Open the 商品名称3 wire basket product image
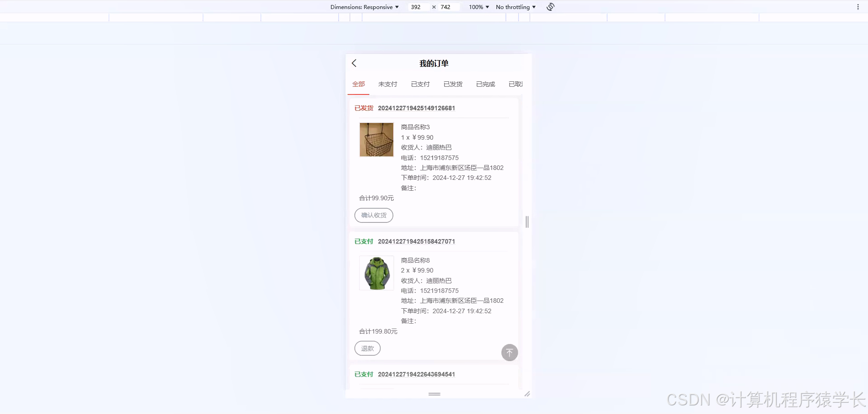 tap(376, 140)
